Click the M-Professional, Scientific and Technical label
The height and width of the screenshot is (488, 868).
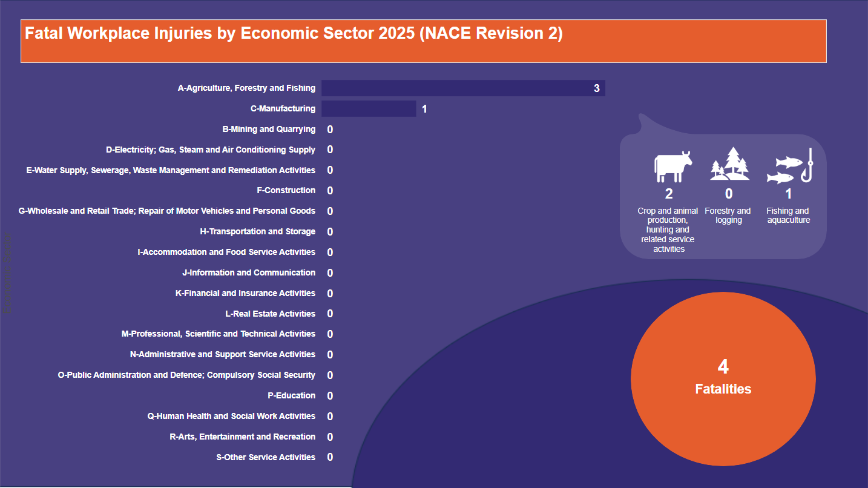219,334
